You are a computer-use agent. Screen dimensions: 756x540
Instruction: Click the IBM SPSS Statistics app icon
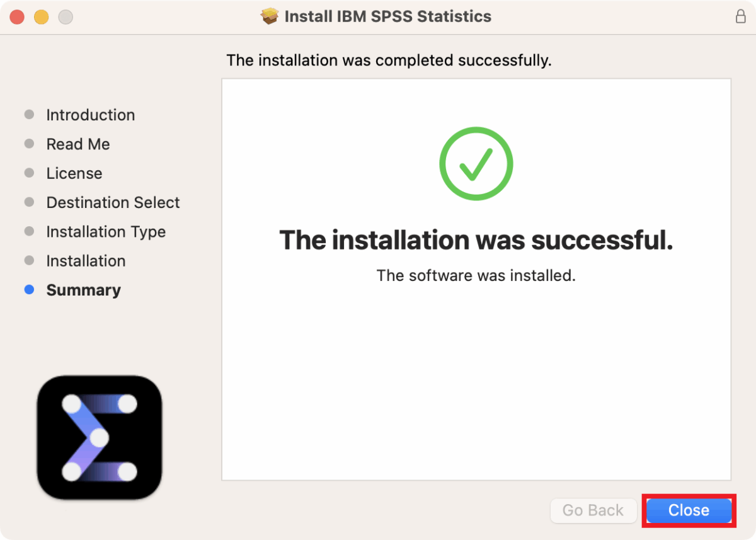click(98, 436)
